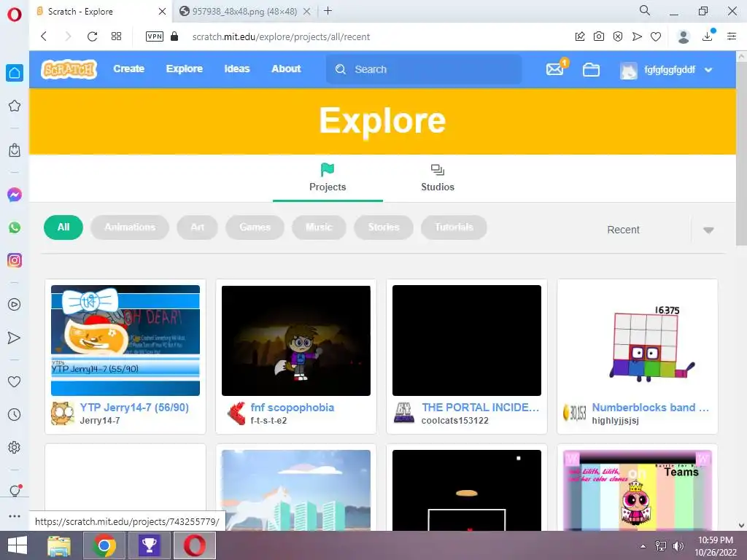Open a new tab with plus
The image size is (747, 560).
tap(328, 11)
